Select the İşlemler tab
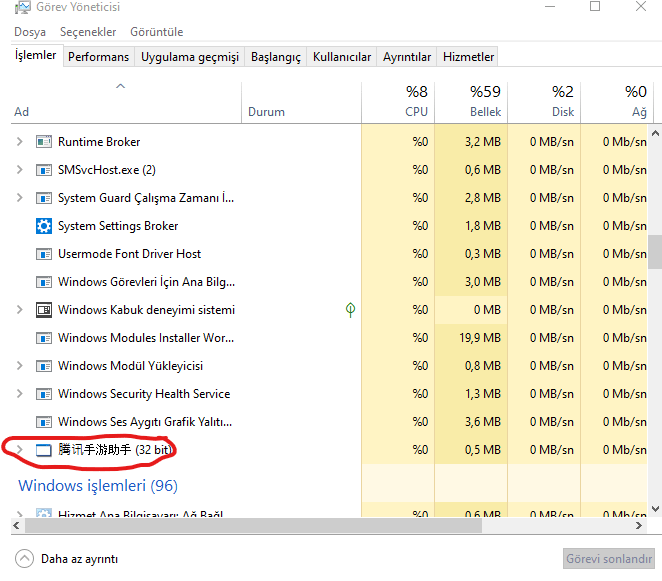This screenshot has width=662, height=581. [35, 55]
